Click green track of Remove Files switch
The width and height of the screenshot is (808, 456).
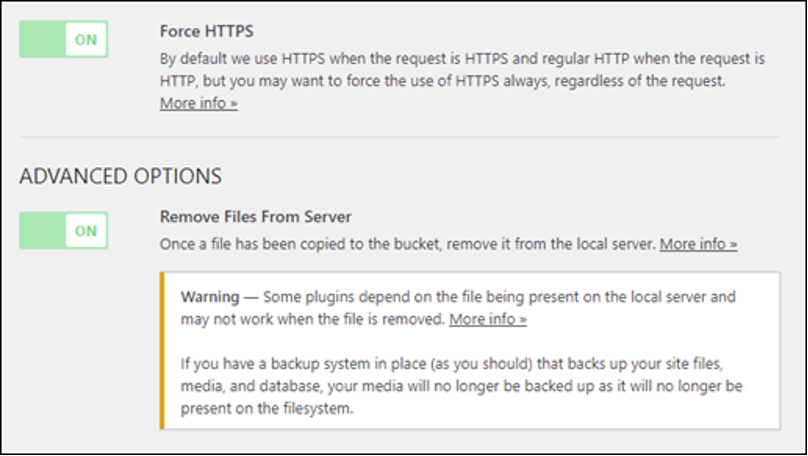click(x=42, y=230)
